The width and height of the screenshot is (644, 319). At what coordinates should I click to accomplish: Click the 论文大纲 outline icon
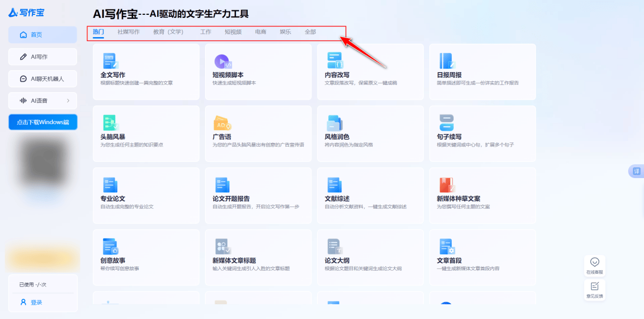[x=335, y=247]
